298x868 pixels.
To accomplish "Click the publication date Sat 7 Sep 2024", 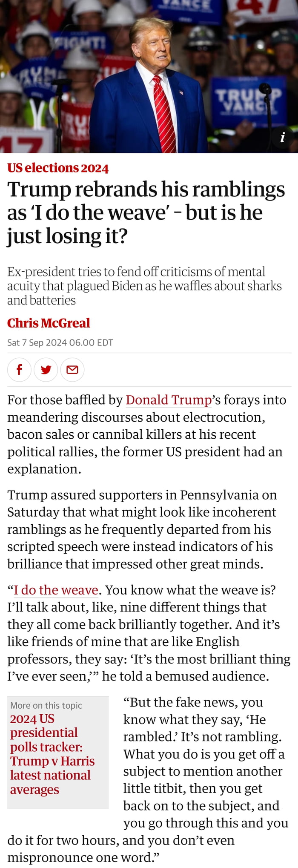I will click(60, 342).
